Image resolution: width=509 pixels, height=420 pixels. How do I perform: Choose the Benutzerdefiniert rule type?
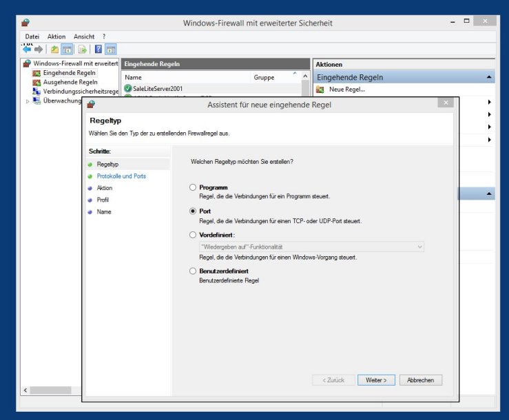(x=193, y=271)
